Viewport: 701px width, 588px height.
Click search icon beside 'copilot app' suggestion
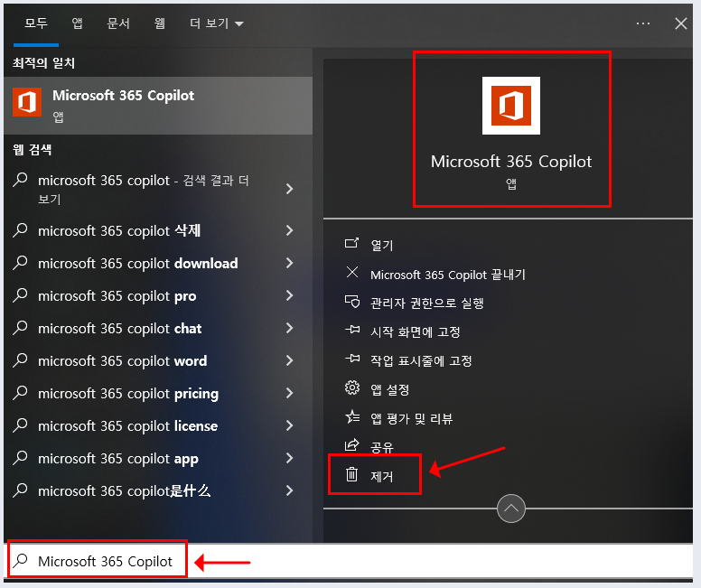coord(20,458)
